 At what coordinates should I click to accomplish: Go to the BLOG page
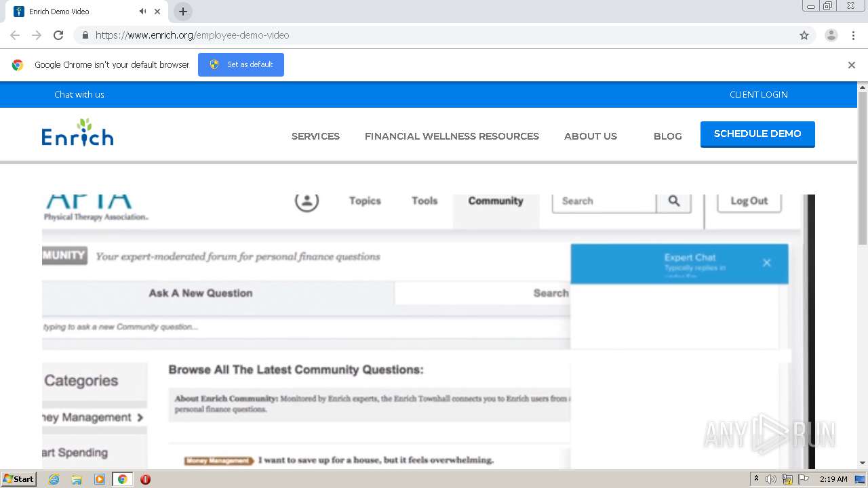click(x=668, y=136)
